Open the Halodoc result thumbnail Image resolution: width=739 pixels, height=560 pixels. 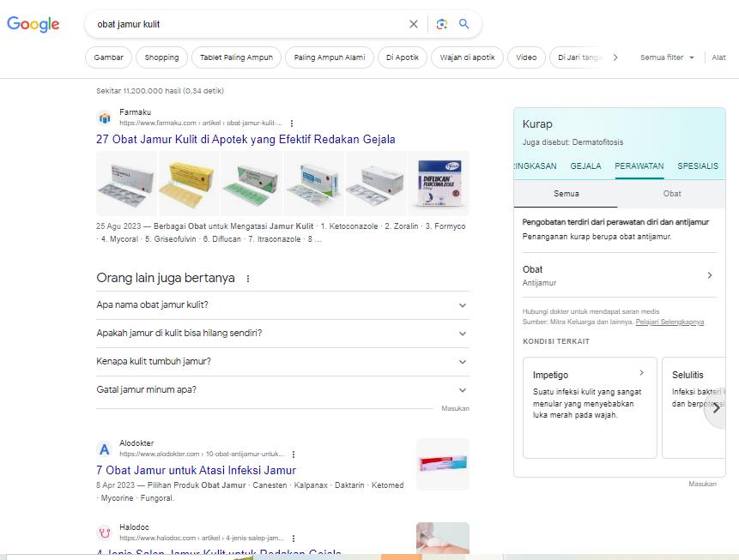[443, 538]
